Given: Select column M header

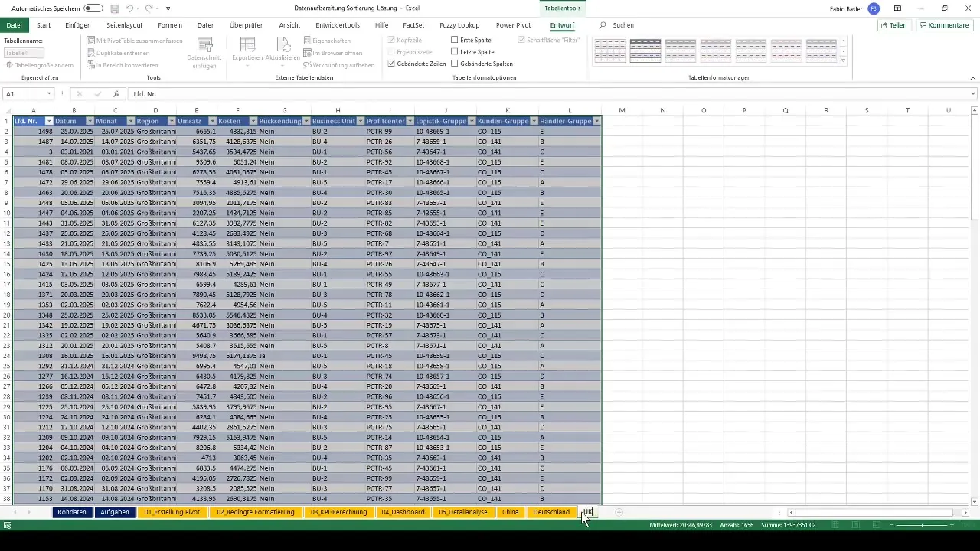Looking at the screenshot, I should [x=622, y=111].
